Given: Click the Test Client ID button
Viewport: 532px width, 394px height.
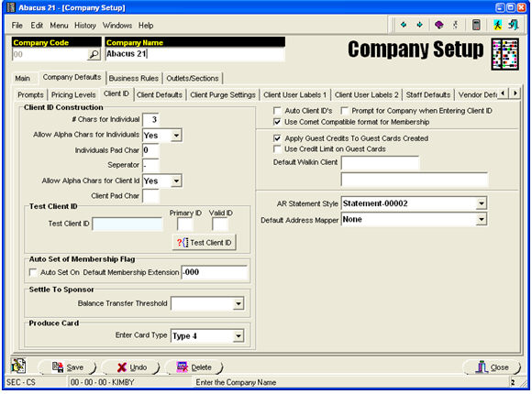Looking at the screenshot, I should [x=205, y=243].
